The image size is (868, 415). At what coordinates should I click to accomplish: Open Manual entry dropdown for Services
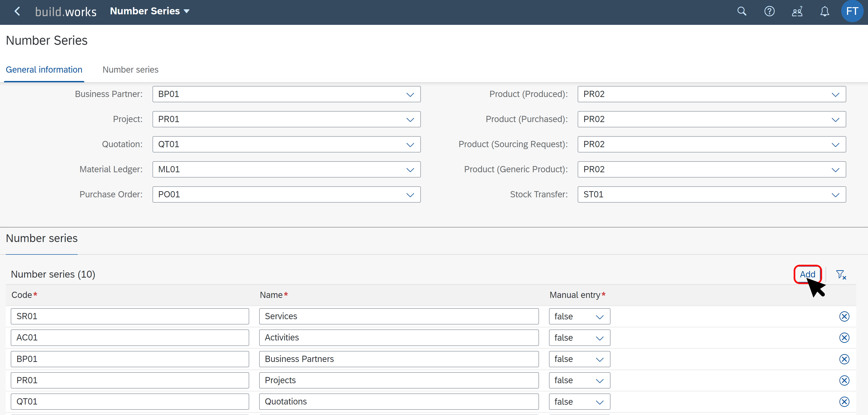click(x=579, y=316)
